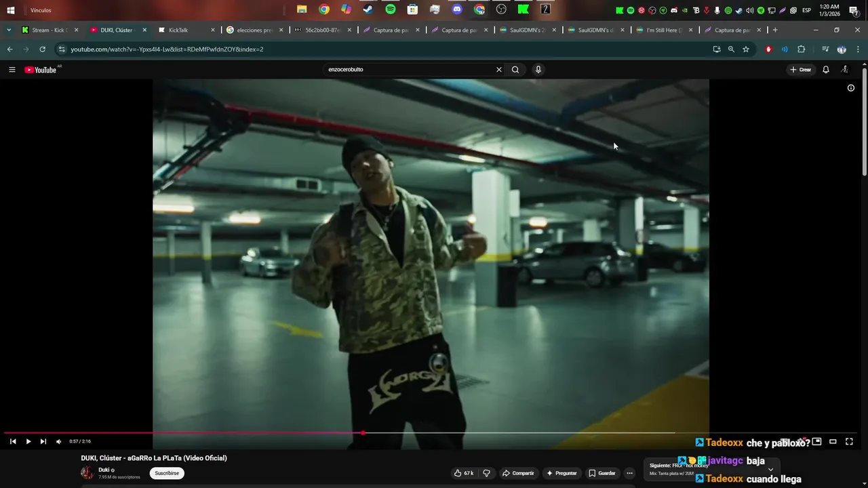
Task: Open OBS Studio from the taskbar
Action: tap(501, 9)
